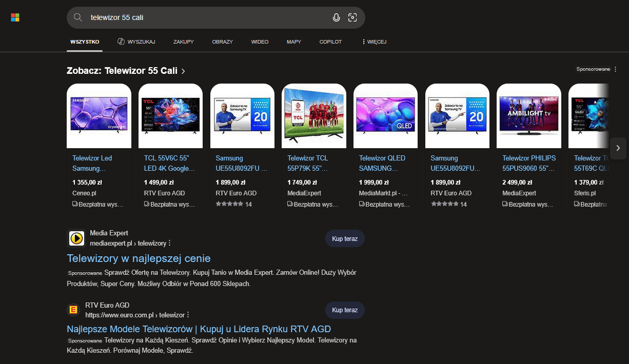629x364 pixels.
Task: Click QLED Samsung product thumbnail
Action: pos(386,116)
